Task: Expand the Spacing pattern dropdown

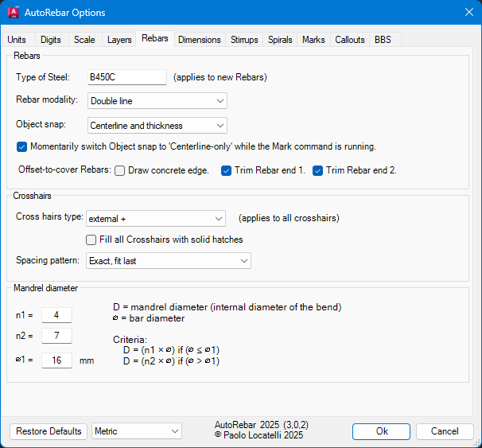Action: point(169,261)
